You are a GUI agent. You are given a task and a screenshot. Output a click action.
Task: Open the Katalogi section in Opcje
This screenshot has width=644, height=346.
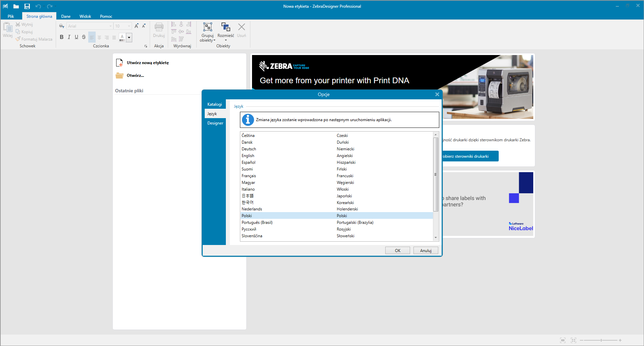tap(215, 104)
